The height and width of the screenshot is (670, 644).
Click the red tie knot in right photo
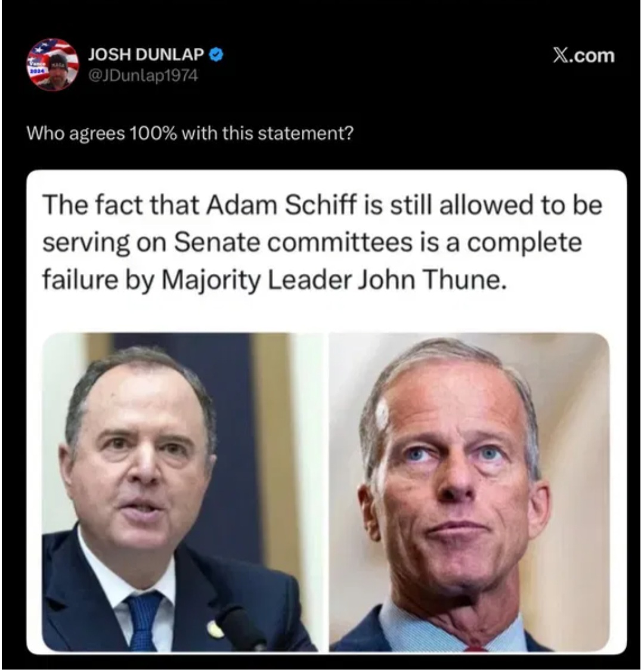[x=475, y=648]
